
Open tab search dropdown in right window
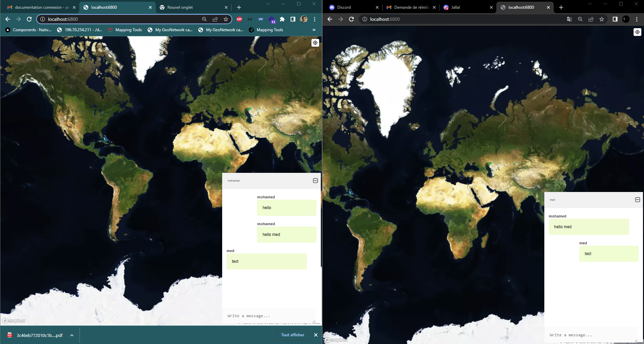pyautogui.click(x=590, y=4)
